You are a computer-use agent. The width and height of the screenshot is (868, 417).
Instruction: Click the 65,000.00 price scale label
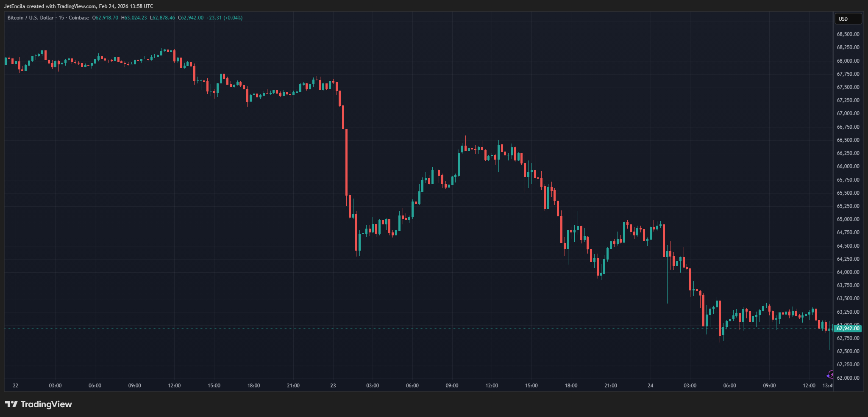coord(848,219)
